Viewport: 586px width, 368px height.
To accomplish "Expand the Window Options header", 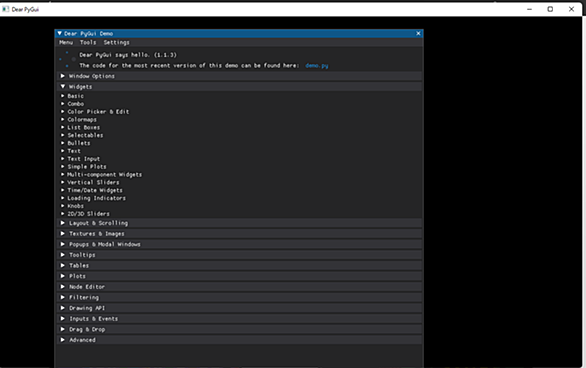I will coord(239,76).
